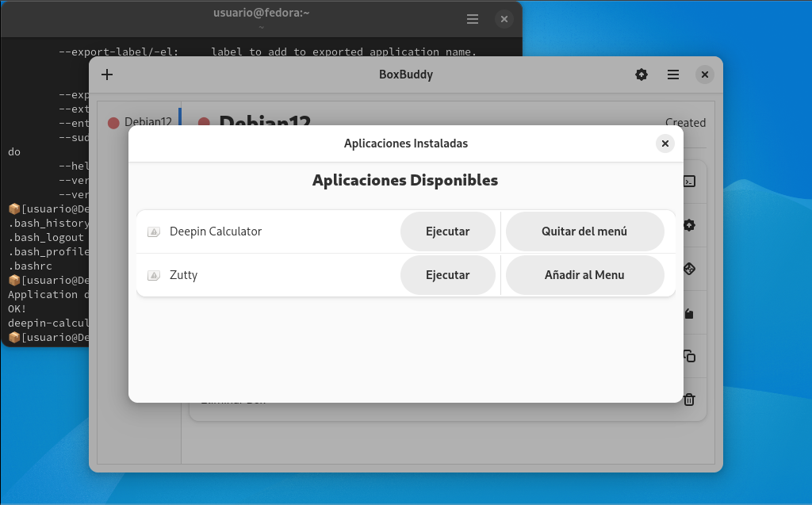Screen dimensions: 812x505
Task: Click .bash_profile in the terminal output
Action: click(48, 252)
